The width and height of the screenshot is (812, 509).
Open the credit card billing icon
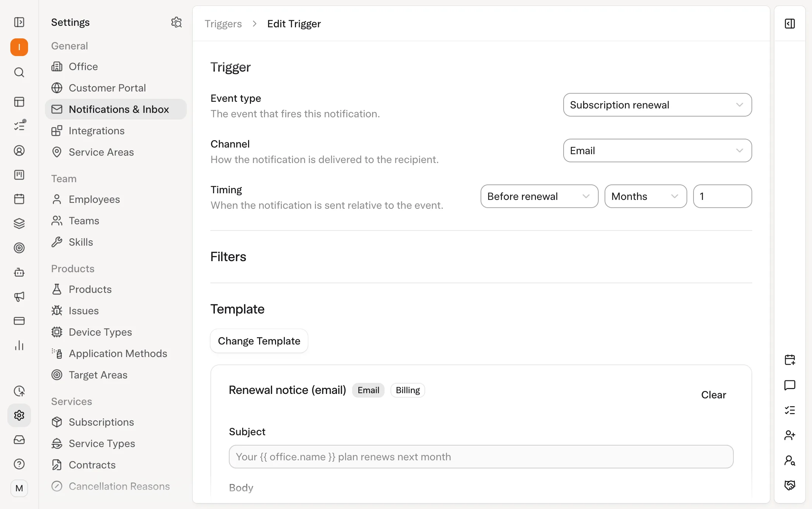19,321
